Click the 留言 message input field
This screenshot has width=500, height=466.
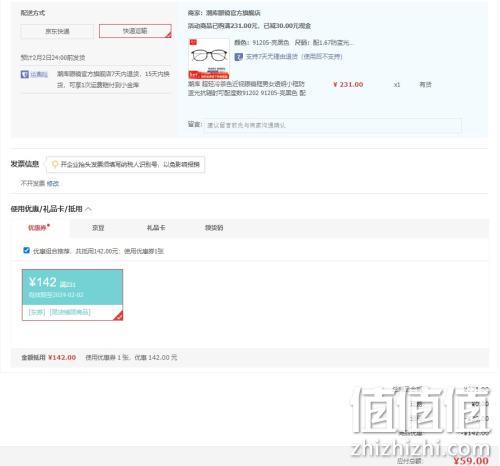(333, 125)
